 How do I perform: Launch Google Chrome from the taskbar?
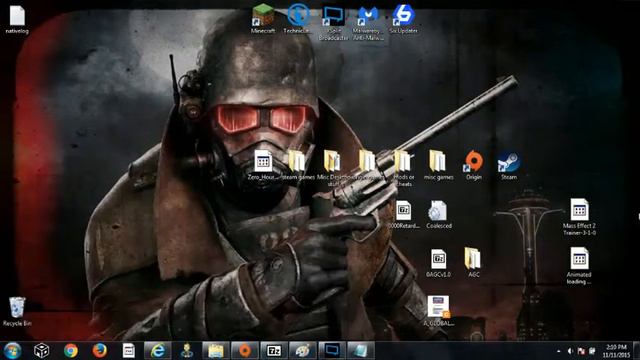[x=71, y=351]
